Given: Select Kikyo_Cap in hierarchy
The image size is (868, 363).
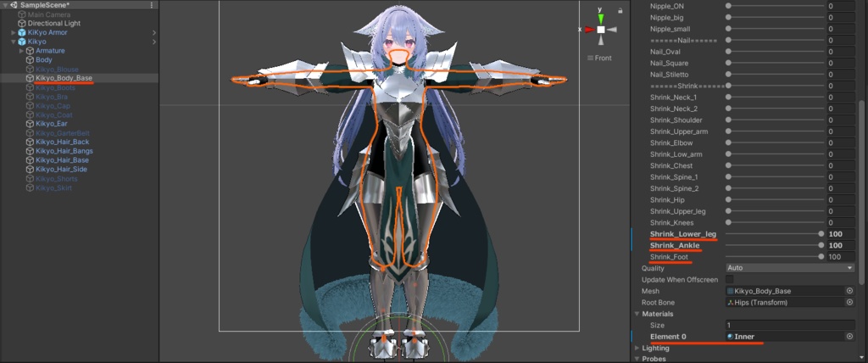Looking at the screenshot, I should tap(53, 106).
